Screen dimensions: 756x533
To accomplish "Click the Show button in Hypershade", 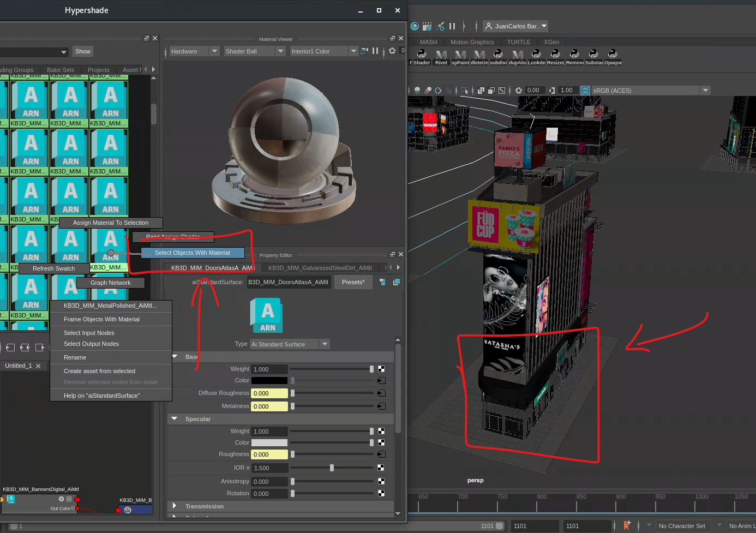I will coord(83,51).
